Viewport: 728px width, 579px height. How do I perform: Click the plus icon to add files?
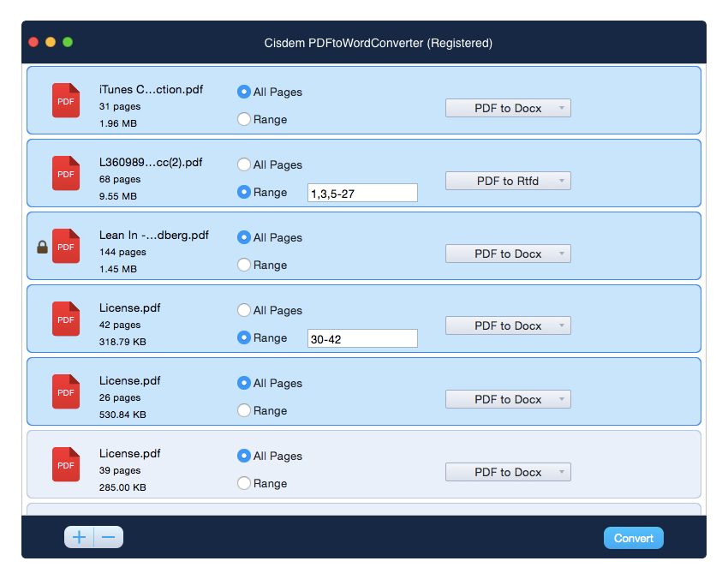pyautogui.click(x=79, y=537)
